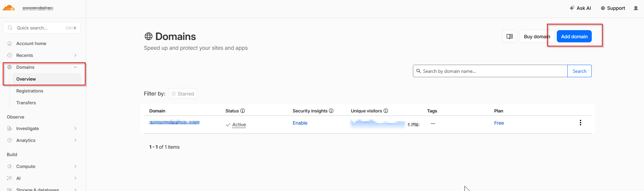The height and width of the screenshot is (191, 644).
Task: Open the blurred domain name link
Action: pos(174,122)
